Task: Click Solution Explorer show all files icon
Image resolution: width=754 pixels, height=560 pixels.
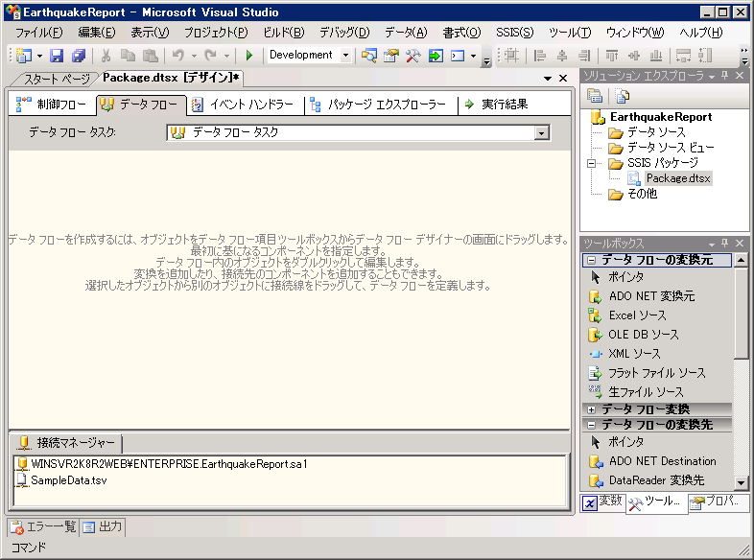Action: 622,96
